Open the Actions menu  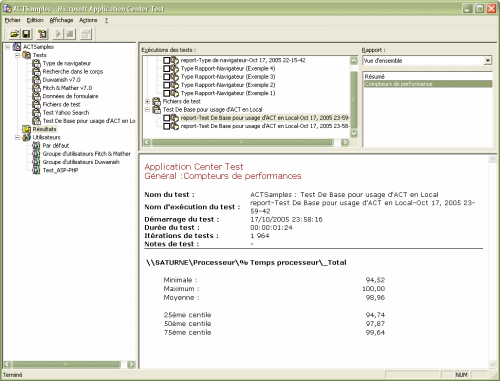click(x=88, y=20)
